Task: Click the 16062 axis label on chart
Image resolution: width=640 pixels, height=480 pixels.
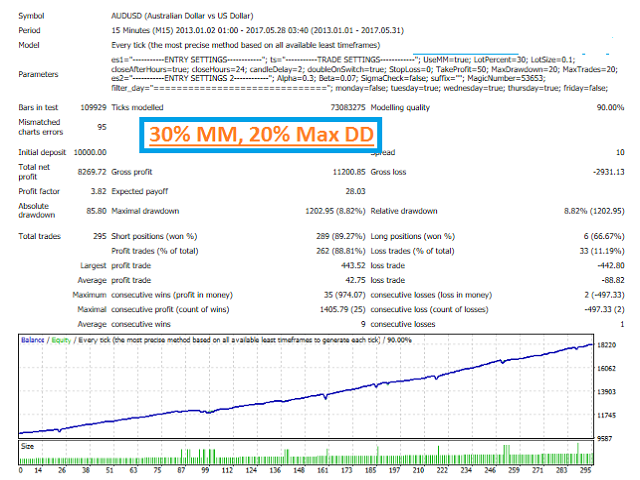Action: click(606, 369)
